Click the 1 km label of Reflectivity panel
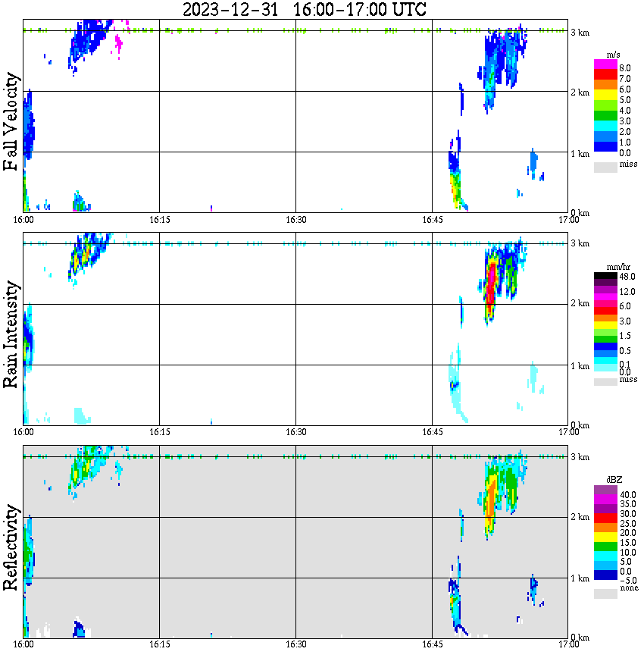Screen dimensions: 644x658 (x=580, y=578)
